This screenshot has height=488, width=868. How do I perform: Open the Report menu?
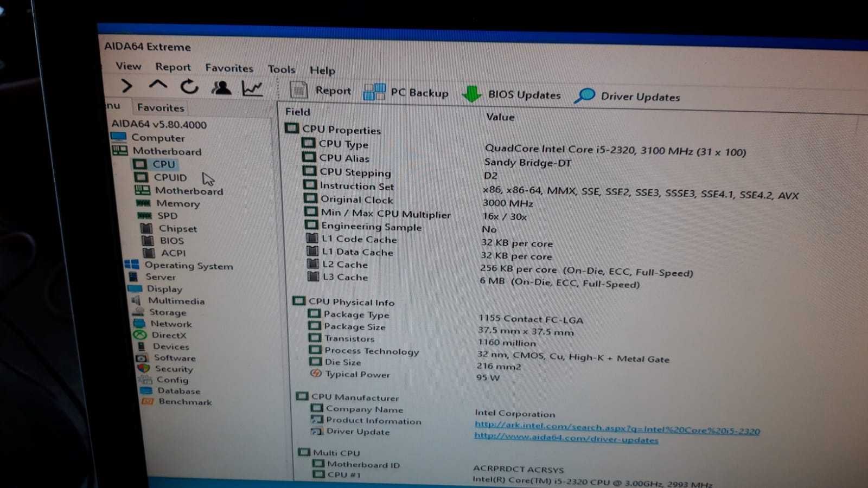[173, 67]
